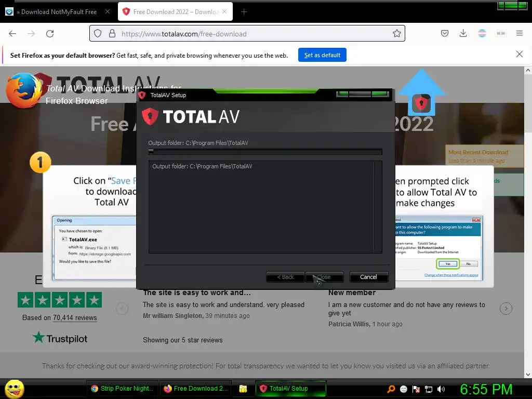Click the volume speaker tray icon

coord(441,389)
